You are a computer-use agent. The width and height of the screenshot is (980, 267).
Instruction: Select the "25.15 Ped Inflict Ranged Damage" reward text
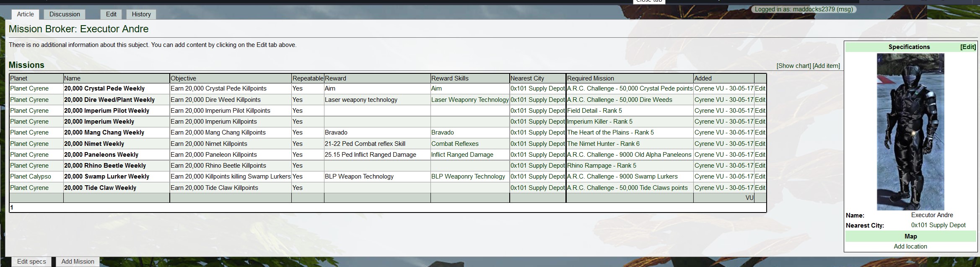(x=371, y=155)
